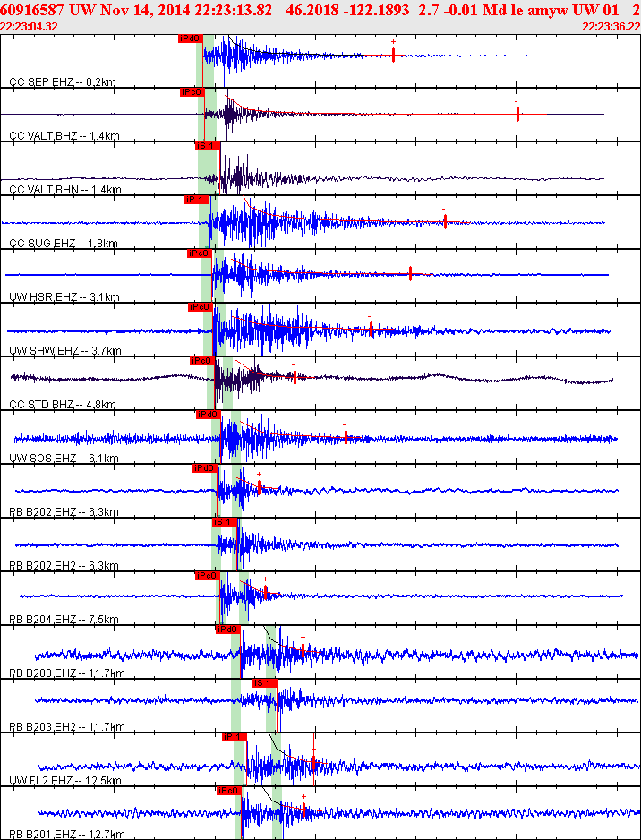Click the station label PB B202 EH2 -- 6.3km
Viewport: 641px width, 840px height.
coord(64,565)
